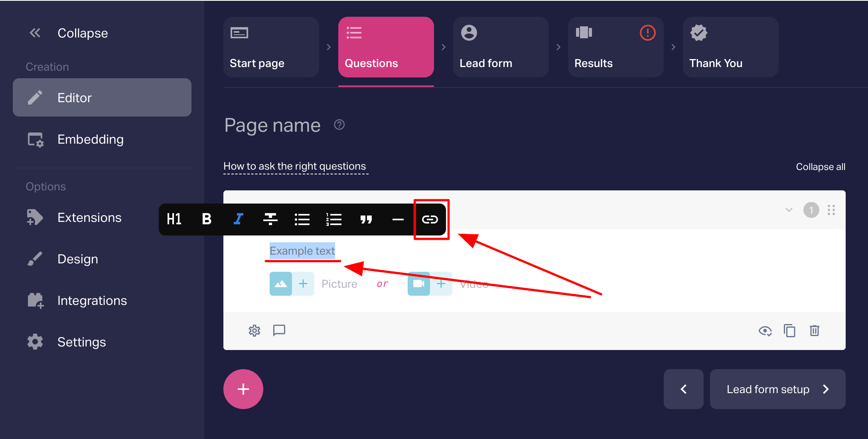Screen dimensions: 868x439
Task: Apply strikethrough formatting
Action: tap(270, 219)
